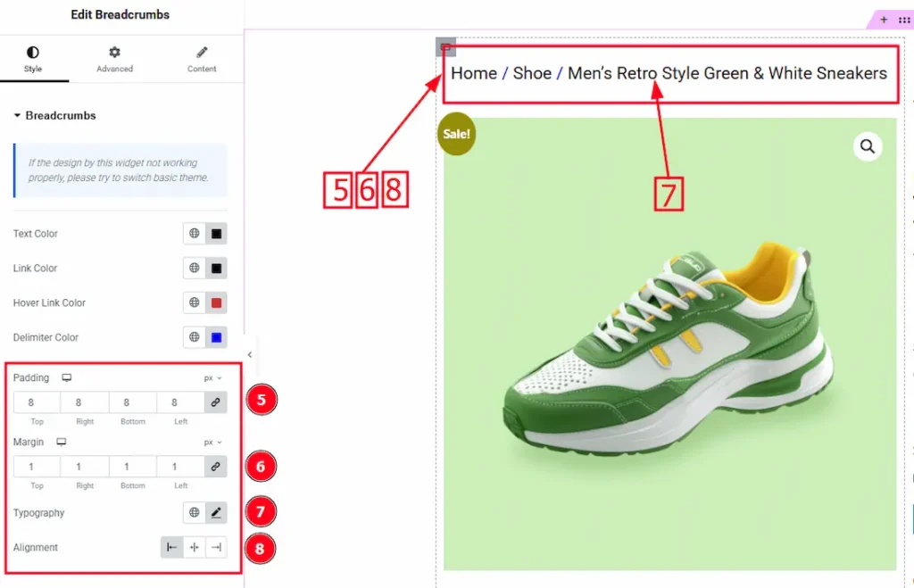Image resolution: width=914 pixels, height=588 pixels.
Task: Switch to the Content tab
Action: pyautogui.click(x=202, y=59)
